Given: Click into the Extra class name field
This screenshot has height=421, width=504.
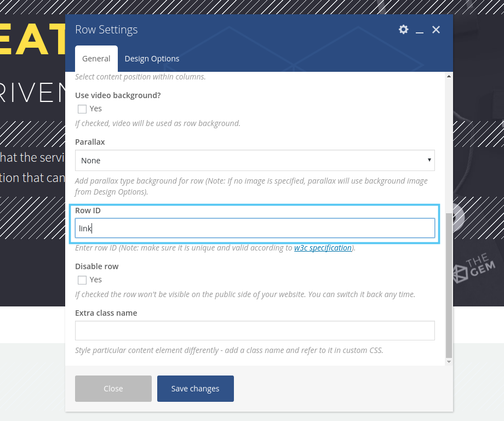Looking at the screenshot, I should (255, 331).
